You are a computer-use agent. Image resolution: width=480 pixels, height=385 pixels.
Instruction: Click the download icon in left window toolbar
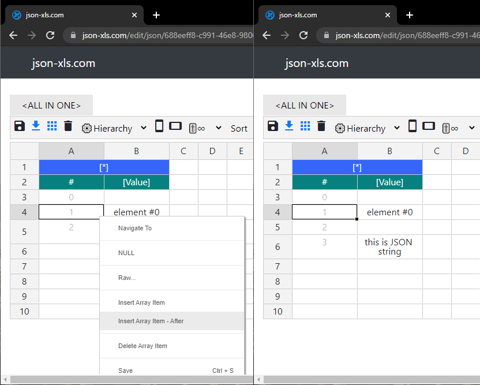(36, 126)
